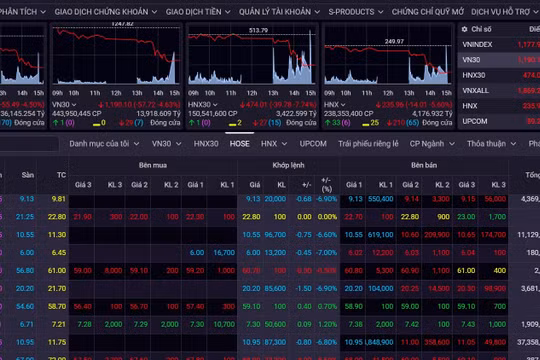Click VN30 value 13,918.609 Tỷ
Viewport: 540px width, 360px height.
point(158,114)
